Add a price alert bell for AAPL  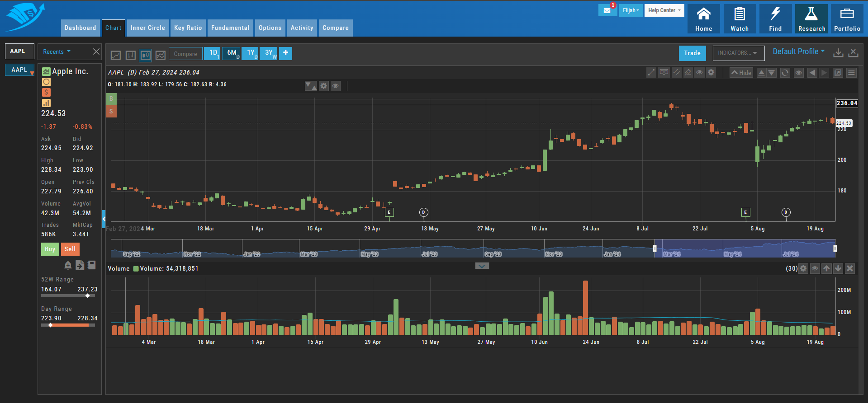pyautogui.click(x=68, y=265)
